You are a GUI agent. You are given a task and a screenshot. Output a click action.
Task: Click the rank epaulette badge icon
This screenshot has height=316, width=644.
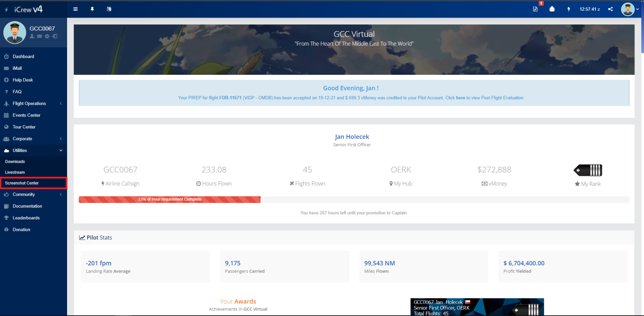coord(588,170)
